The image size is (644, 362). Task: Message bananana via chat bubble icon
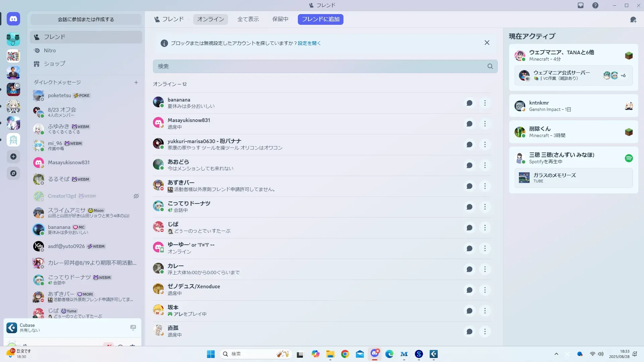point(469,103)
